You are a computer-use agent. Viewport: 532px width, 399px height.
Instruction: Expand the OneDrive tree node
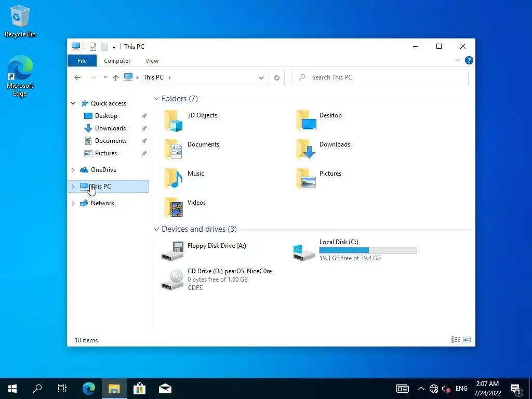click(x=73, y=170)
